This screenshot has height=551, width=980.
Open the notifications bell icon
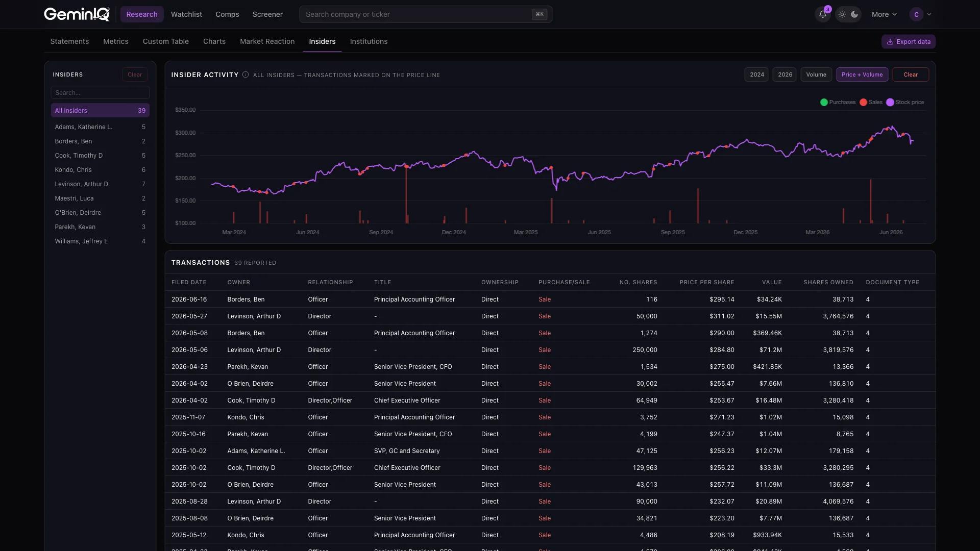click(x=822, y=14)
